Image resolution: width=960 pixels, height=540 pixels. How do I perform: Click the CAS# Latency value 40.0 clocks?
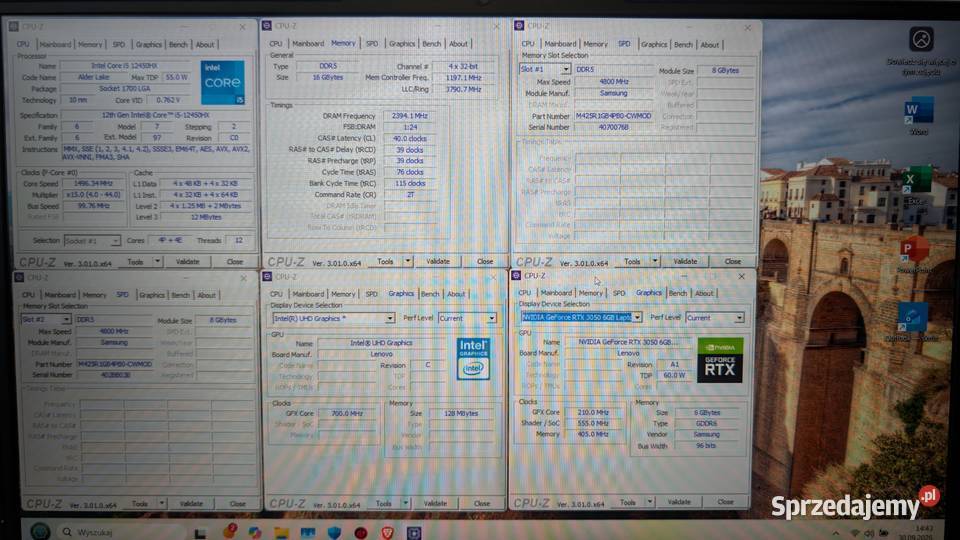(x=410, y=138)
